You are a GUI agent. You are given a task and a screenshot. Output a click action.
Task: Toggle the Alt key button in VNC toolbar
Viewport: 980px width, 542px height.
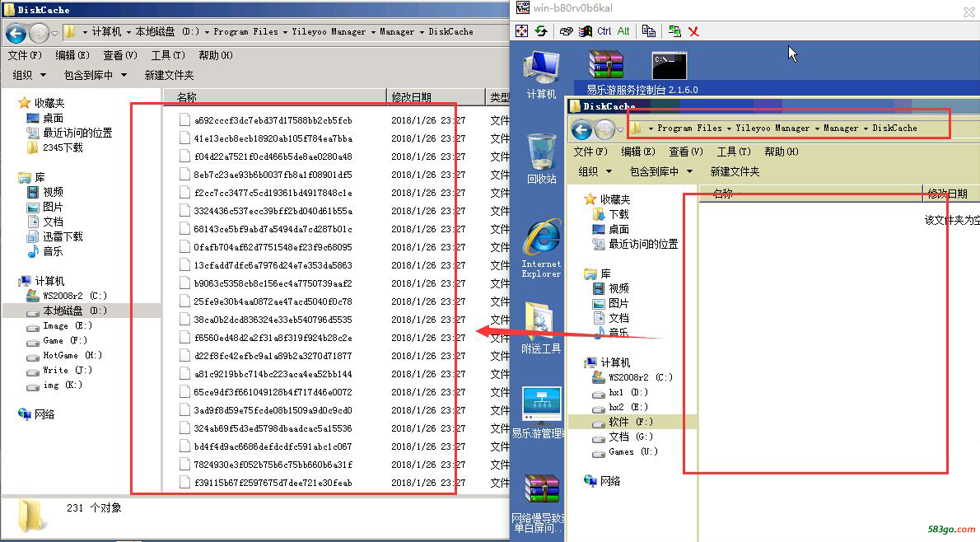coord(623,31)
